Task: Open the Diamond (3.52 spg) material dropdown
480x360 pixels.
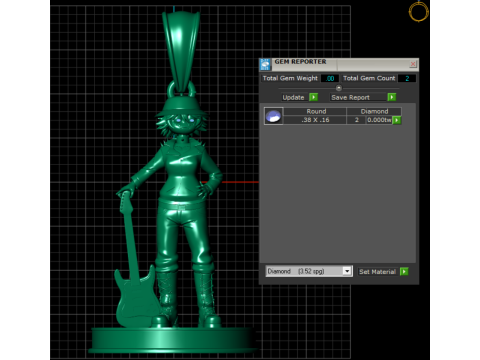Action: pyautogui.click(x=347, y=271)
